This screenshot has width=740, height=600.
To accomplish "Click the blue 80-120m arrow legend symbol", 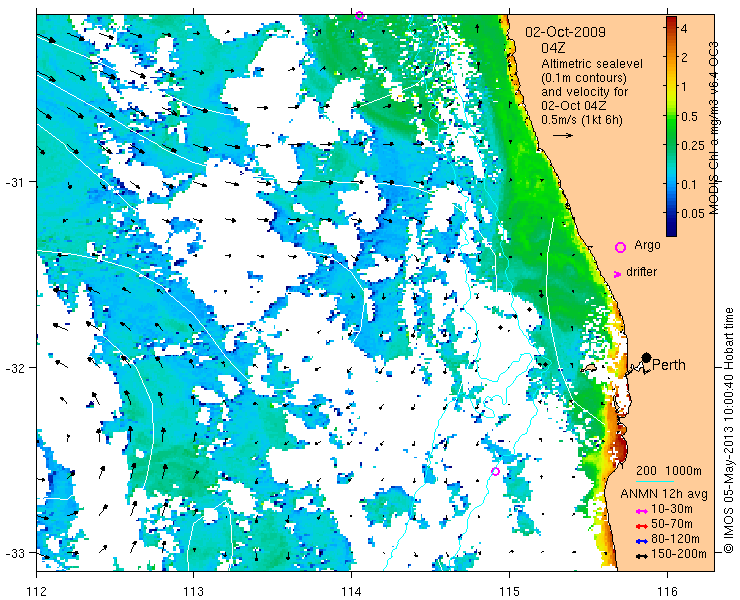I will (641, 541).
